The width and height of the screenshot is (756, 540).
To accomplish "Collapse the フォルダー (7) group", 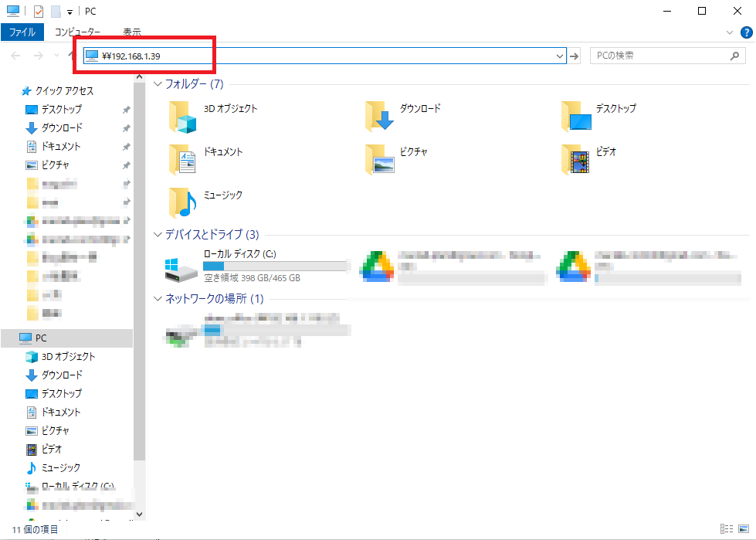I will 158,84.
